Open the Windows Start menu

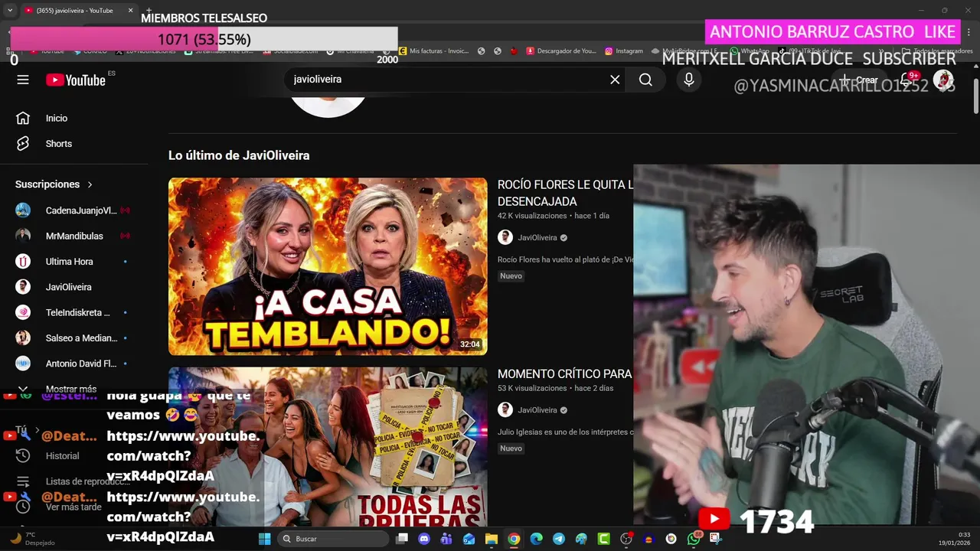tap(264, 539)
